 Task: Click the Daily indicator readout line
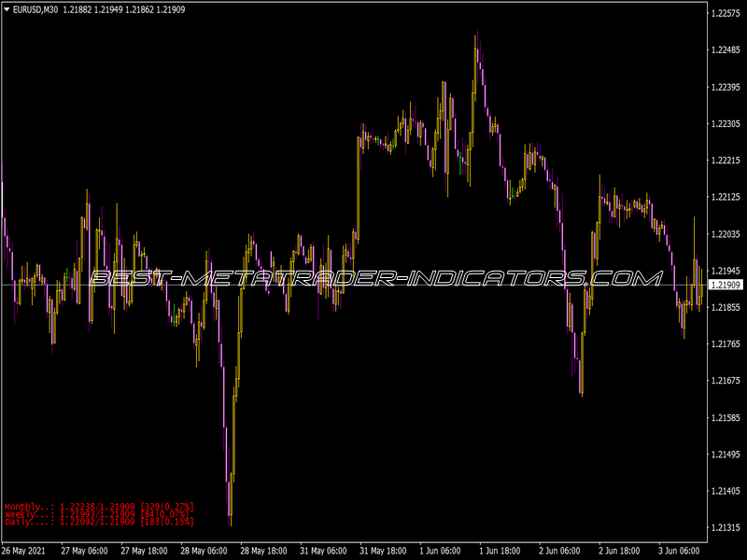pos(100,522)
